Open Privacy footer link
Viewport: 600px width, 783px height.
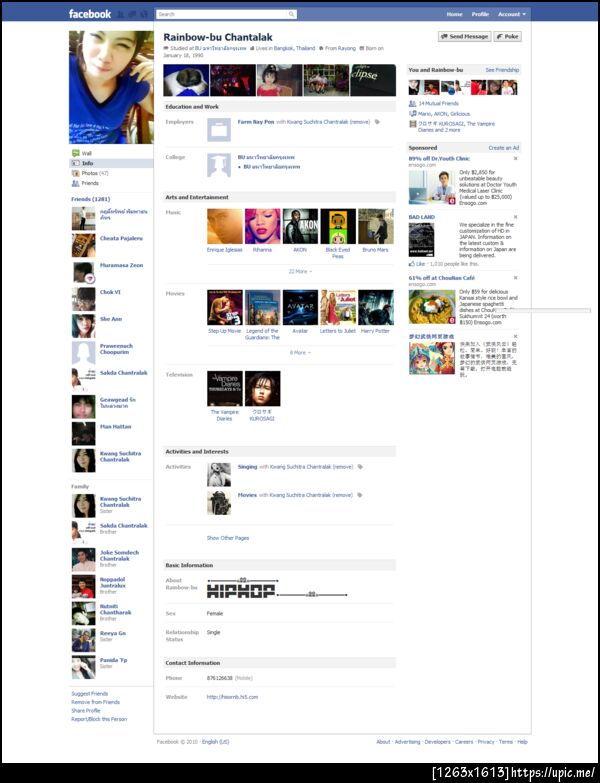486,742
